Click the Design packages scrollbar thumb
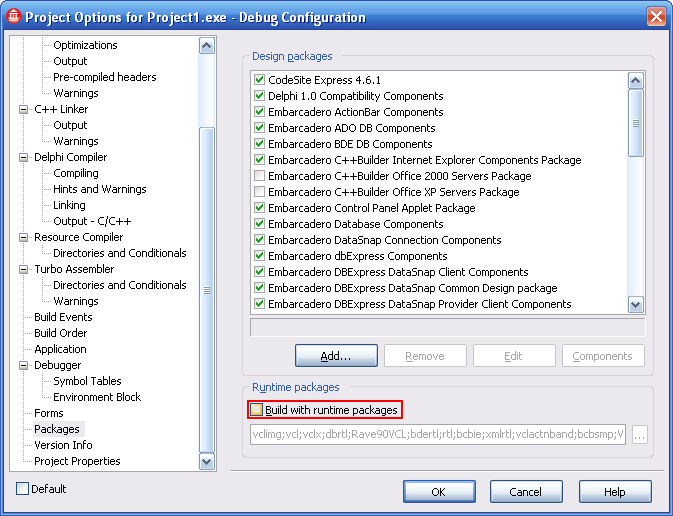The width and height of the screenshot is (673, 516). (x=635, y=123)
